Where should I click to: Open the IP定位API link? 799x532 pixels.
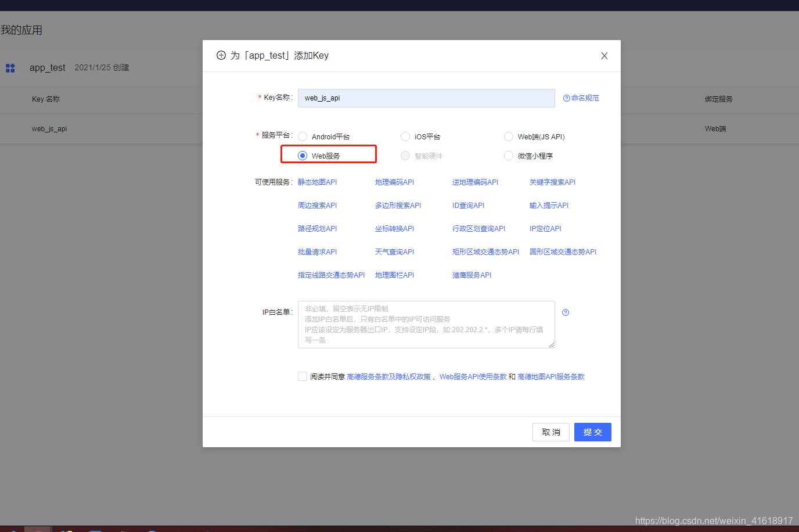point(545,229)
